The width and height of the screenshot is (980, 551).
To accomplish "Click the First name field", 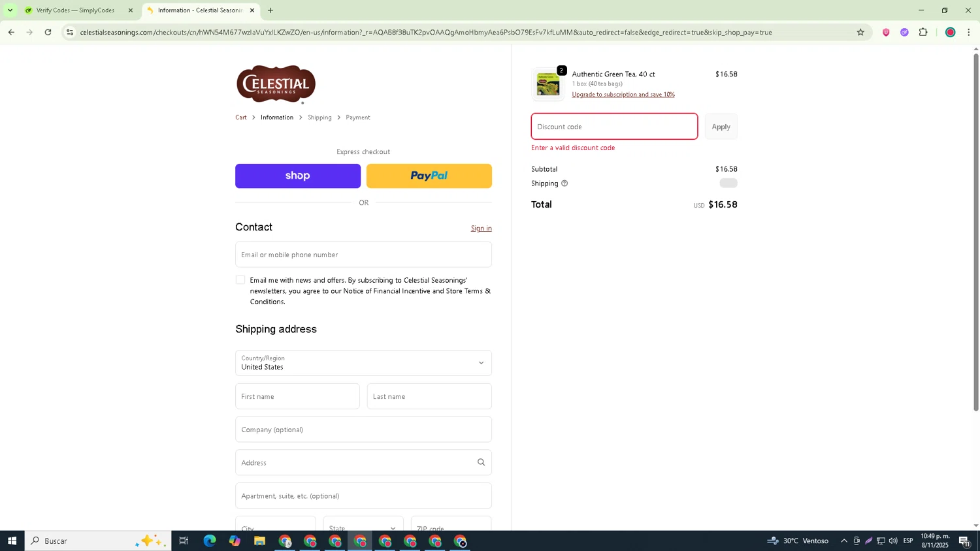I will [x=297, y=396].
